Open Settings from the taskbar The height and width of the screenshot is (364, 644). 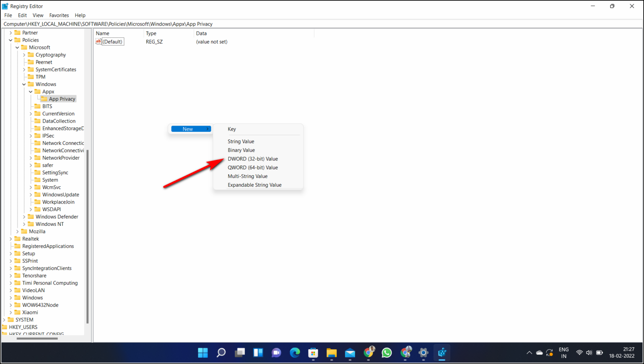click(423, 353)
